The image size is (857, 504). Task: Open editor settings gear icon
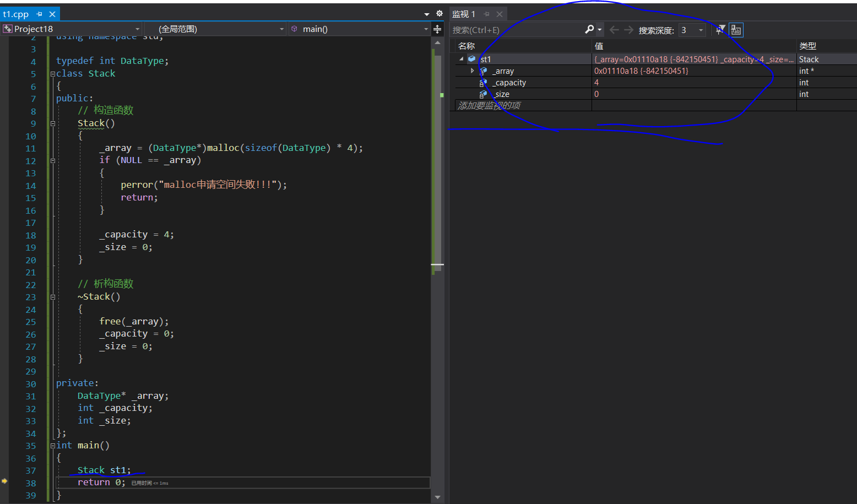coord(439,14)
